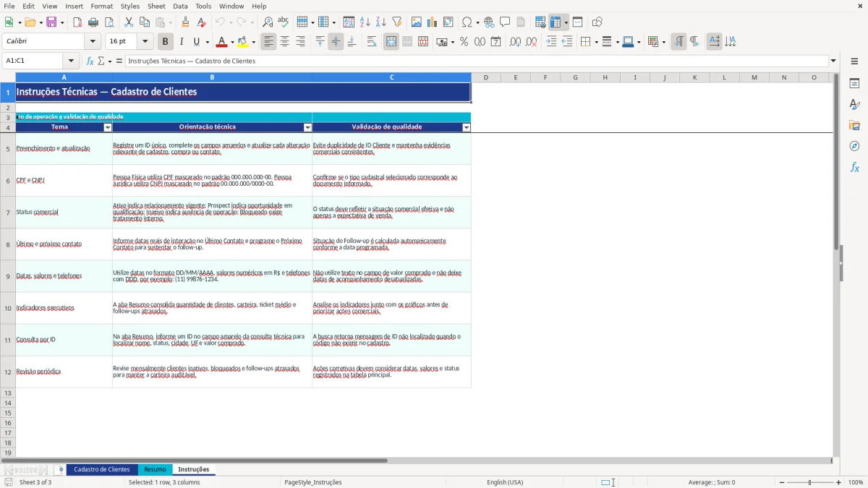Viewport: 868px width, 488px height.
Task: Click PageStyle_Instruções in status bar
Action: pos(313,482)
